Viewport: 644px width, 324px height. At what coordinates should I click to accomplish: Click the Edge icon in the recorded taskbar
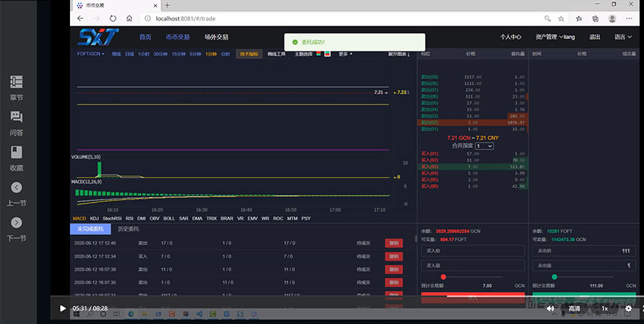(x=131, y=314)
